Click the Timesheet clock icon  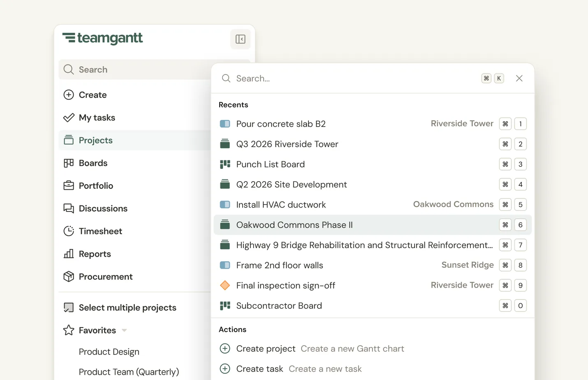click(x=69, y=231)
